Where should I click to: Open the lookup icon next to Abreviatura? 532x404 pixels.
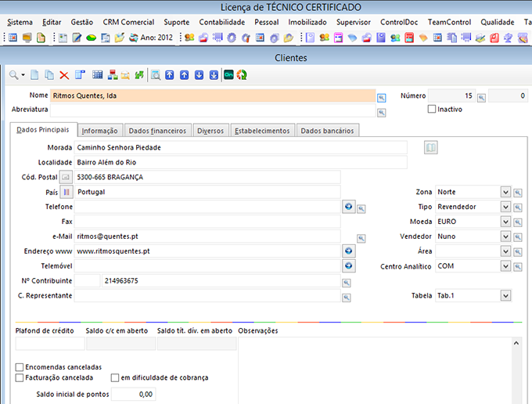point(382,113)
